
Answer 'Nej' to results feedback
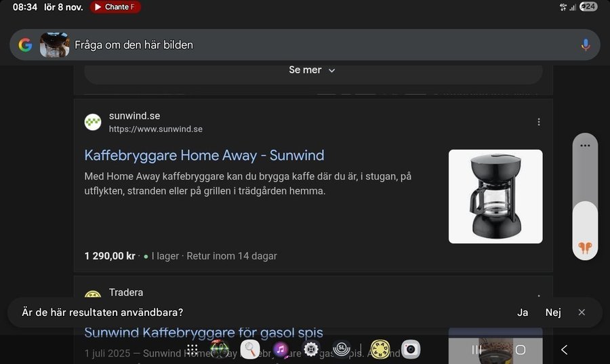point(553,312)
